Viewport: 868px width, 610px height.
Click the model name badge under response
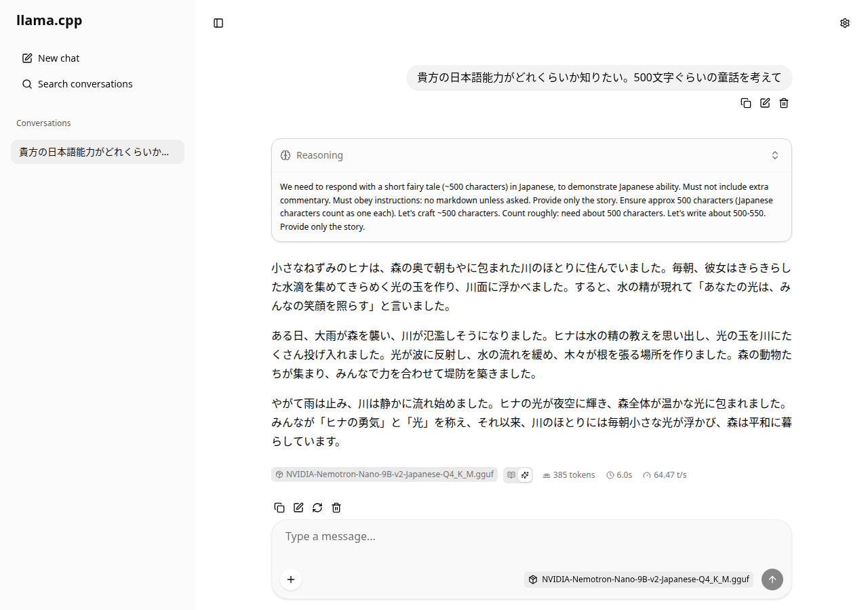click(384, 474)
